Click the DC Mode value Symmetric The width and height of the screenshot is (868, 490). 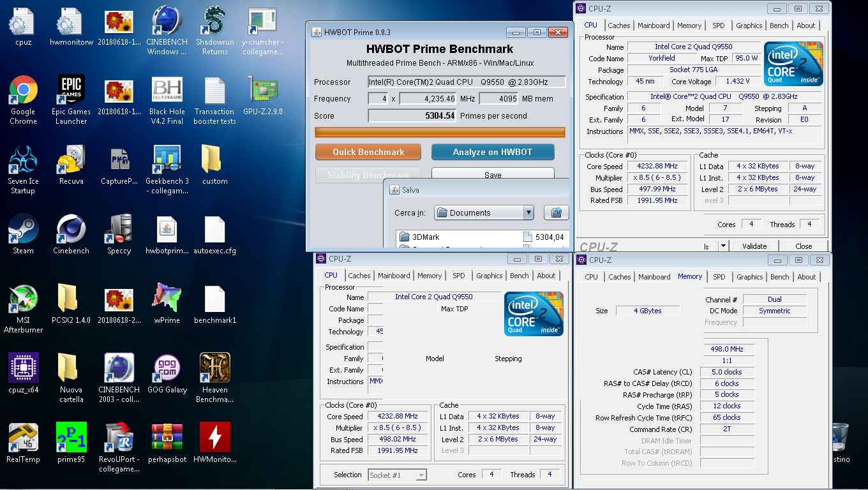775,311
